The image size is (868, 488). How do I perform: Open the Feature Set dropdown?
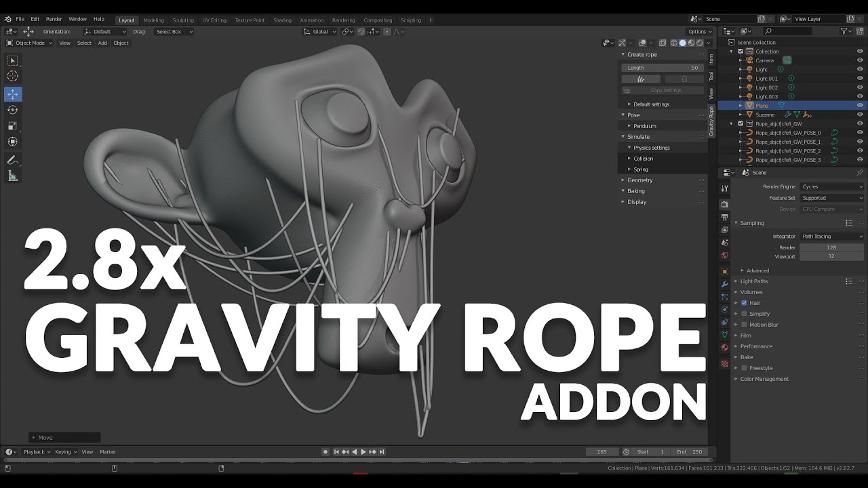(x=831, y=198)
